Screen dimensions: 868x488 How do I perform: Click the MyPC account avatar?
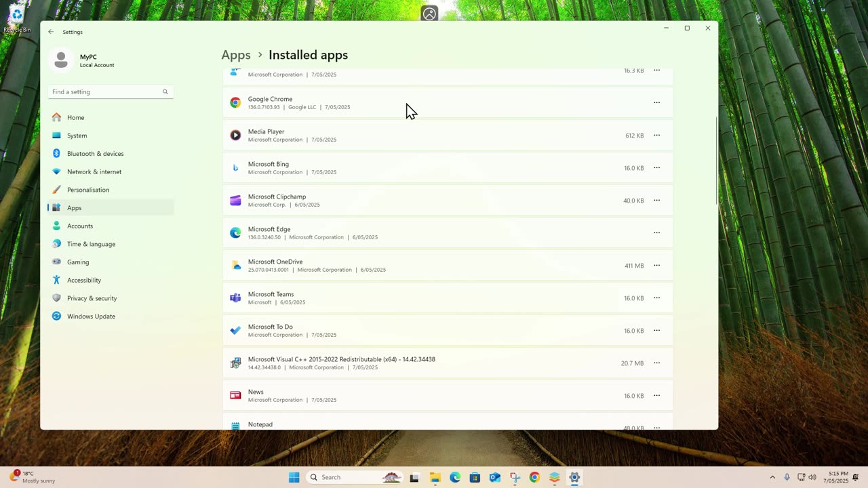(x=61, y=60)
